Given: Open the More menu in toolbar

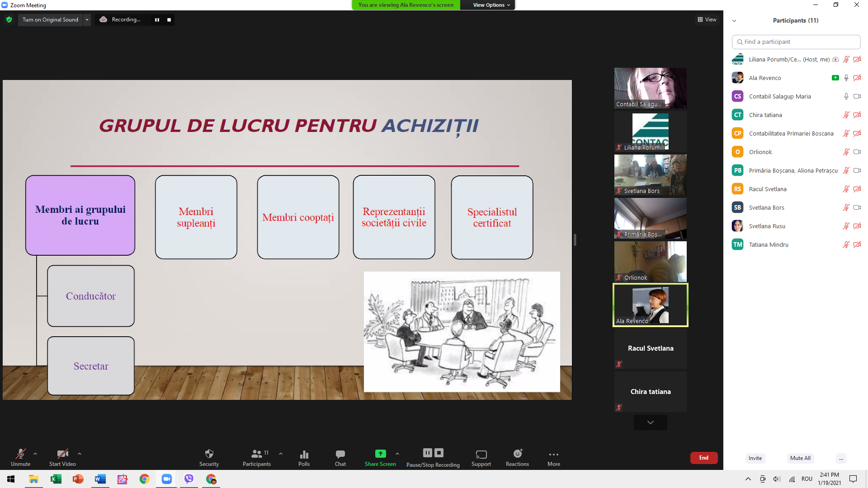Looking at the screenshot, I should (x=553, y=454).
